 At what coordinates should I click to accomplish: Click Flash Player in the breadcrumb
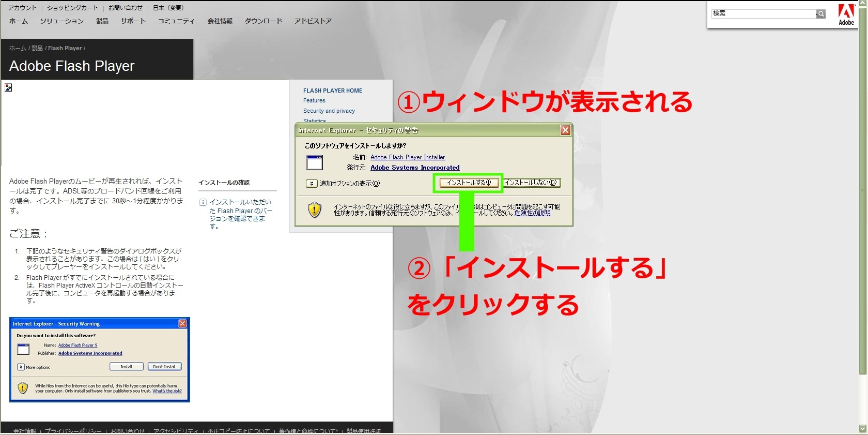click(65, 48)
